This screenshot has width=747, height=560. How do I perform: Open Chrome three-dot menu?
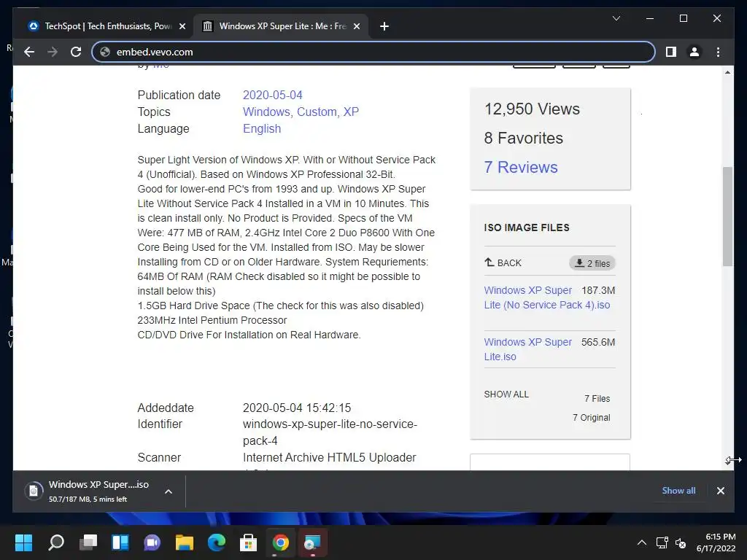(718, 52)
